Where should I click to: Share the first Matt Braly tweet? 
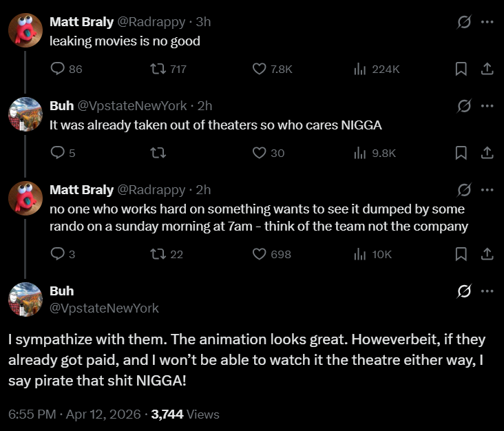487,69
